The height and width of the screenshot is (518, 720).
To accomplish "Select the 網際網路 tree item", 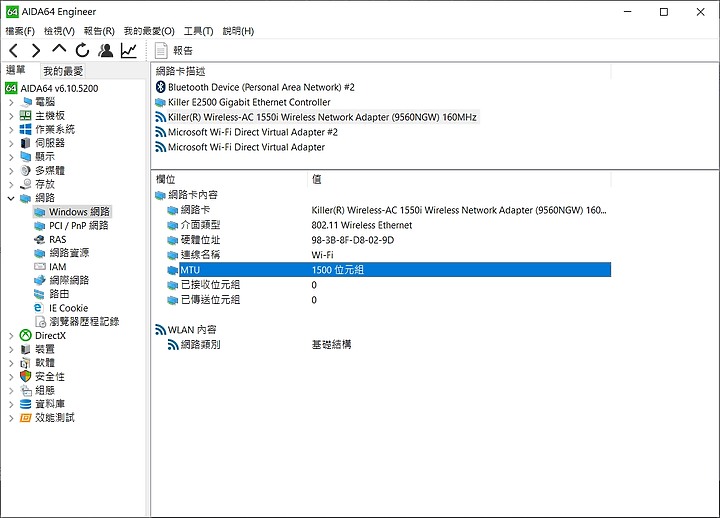I will (69, 280).
